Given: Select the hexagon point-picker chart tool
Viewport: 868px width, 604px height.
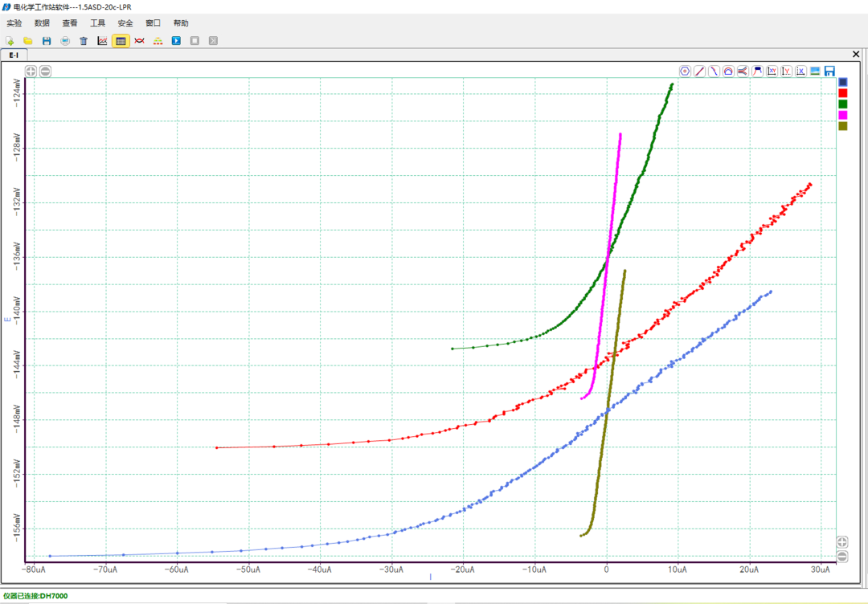Looking at the screenshot, I should pyautogui.click(x=686, y=71).
